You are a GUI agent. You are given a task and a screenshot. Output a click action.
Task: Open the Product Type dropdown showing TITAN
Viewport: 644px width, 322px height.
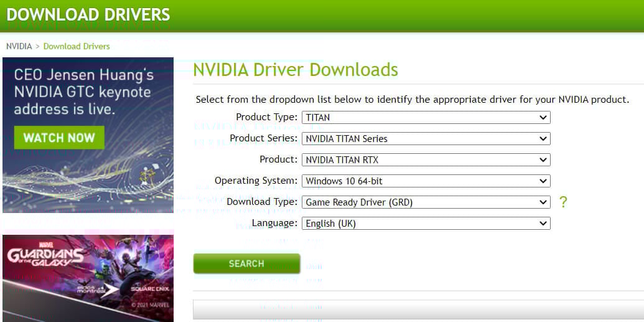pos(426,117)
